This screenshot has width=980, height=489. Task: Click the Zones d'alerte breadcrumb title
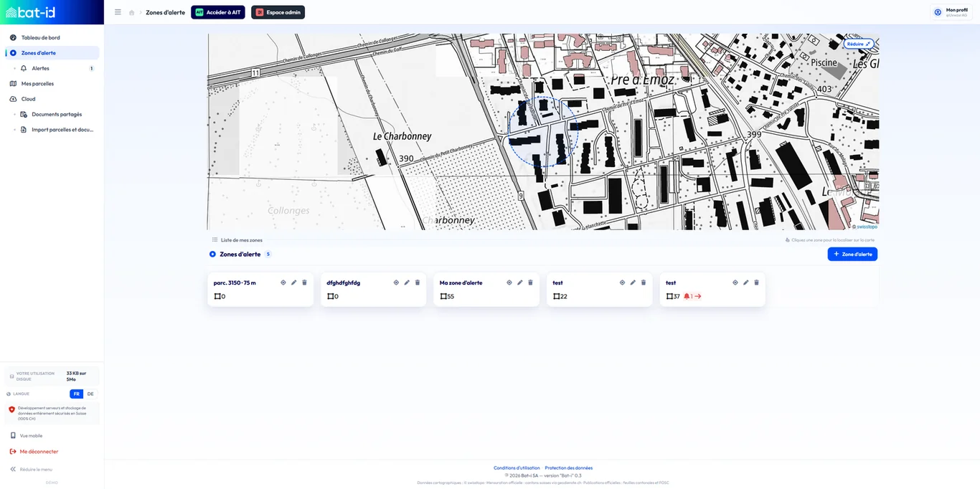165,12
